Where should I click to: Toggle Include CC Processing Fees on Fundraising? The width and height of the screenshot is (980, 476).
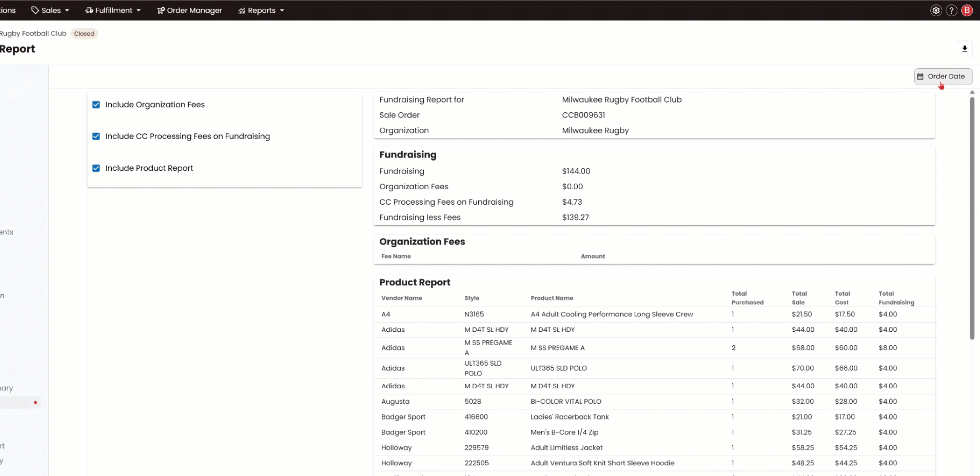pyautogui.click(x=96, y=136)
